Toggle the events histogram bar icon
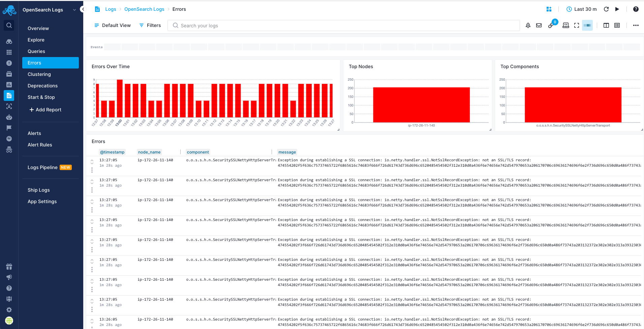Image resolution: width=644 pixels, height=329 pixels. pyautogui.click(x=587, y=25)
